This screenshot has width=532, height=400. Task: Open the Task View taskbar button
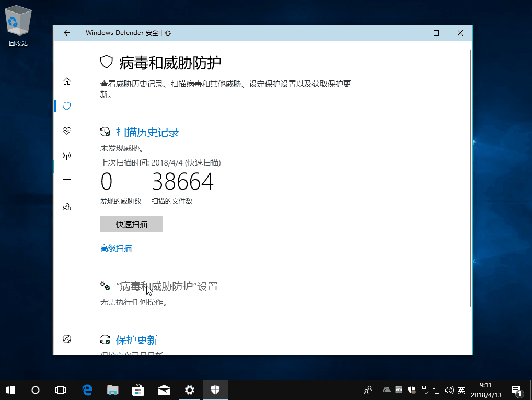[61, 390]
